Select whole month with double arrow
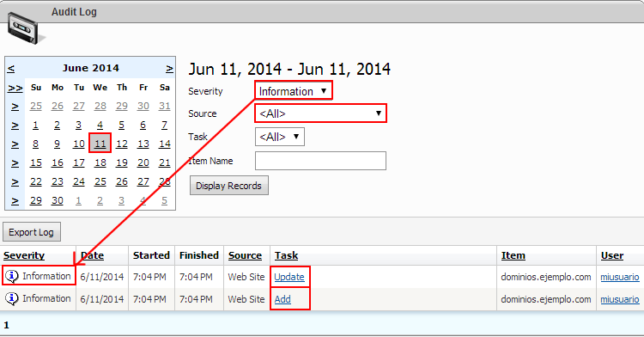Screen dimensions: 644x337 click(x=15, y=88)
